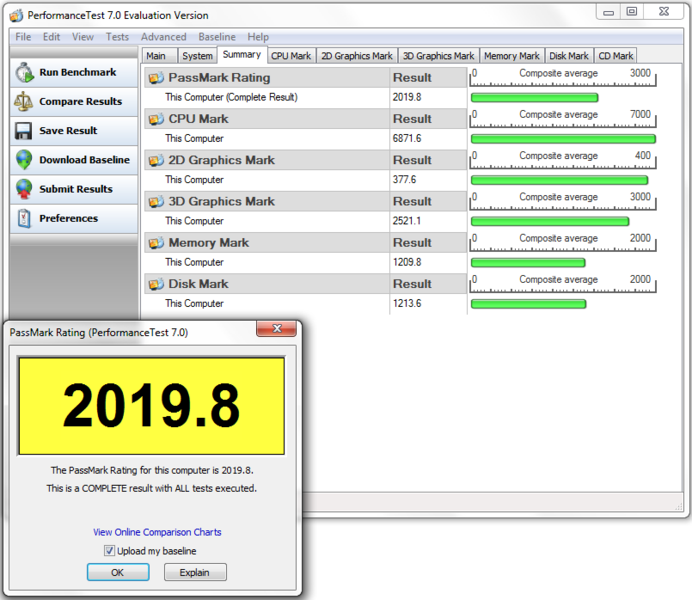
Task: Click the Memory Mark section header text
Action: [209, 243]
